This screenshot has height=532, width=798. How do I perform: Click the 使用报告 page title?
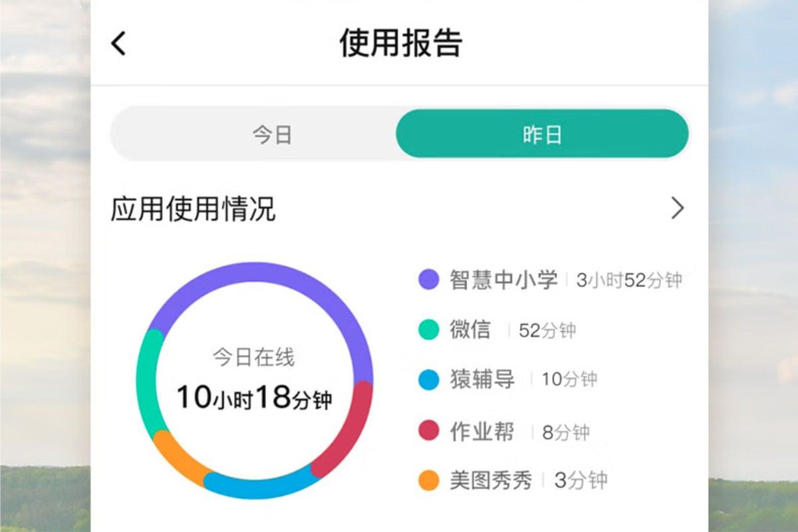click(400, 43)
